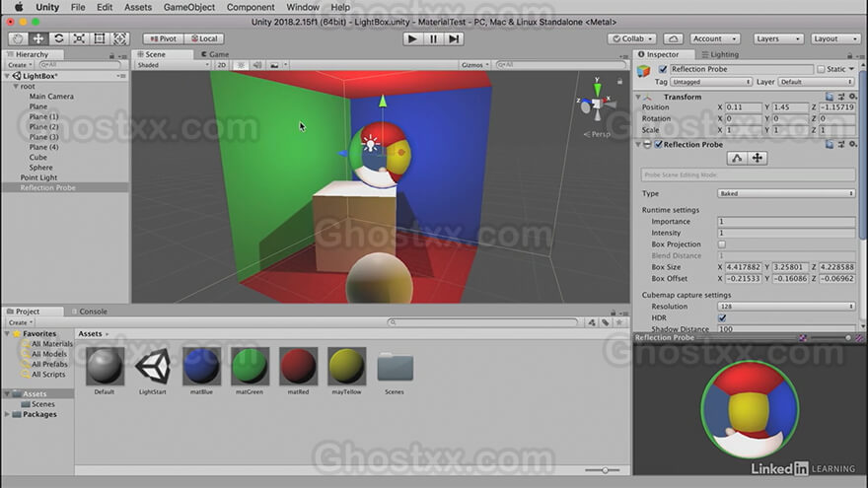Screen dimensions: 868x488
Task: Switch to the Console tab
Action: pos(90,312)
